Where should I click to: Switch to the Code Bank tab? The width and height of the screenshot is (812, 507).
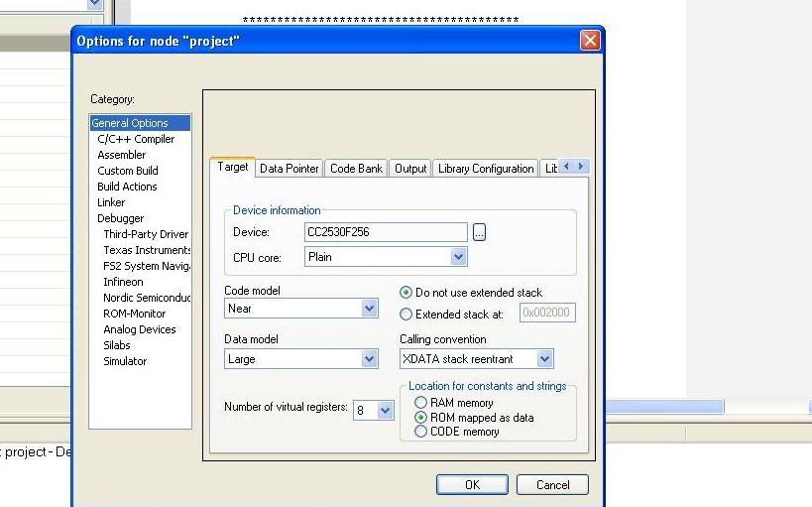[356, 169]
